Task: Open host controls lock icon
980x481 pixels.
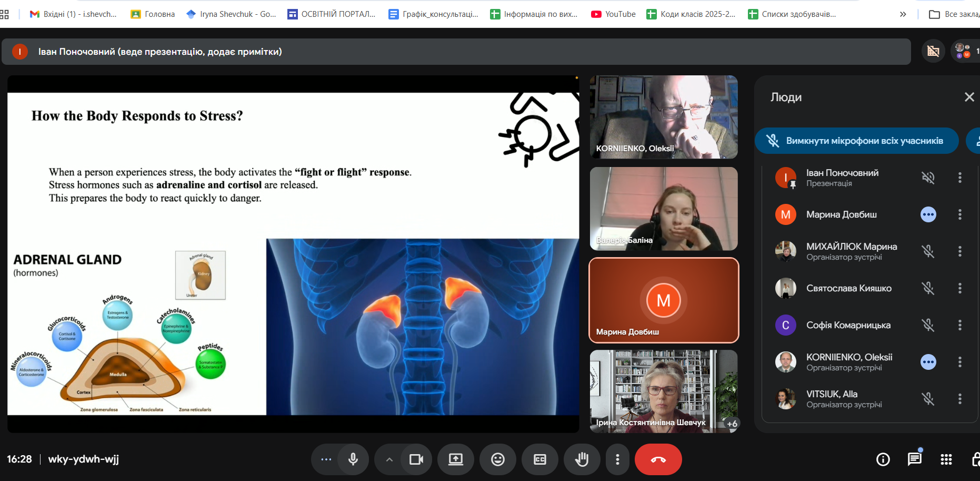Action: click(975, 459)
